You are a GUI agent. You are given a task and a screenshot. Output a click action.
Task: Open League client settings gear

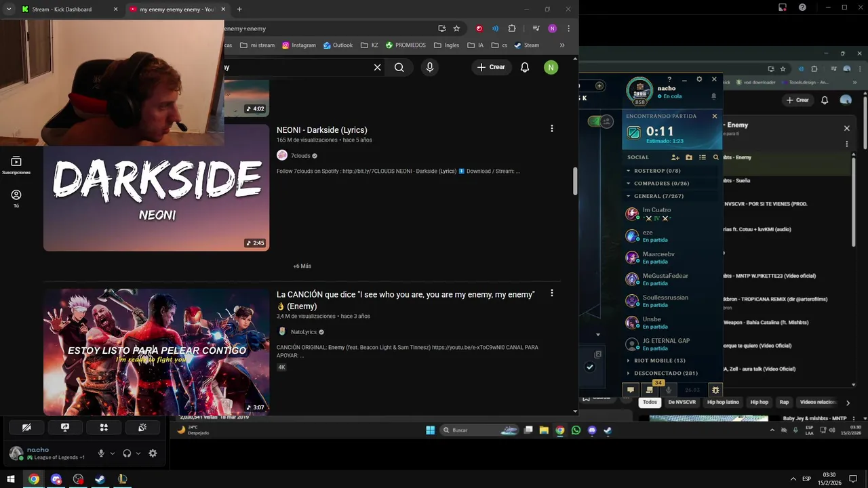pos(700,79)
